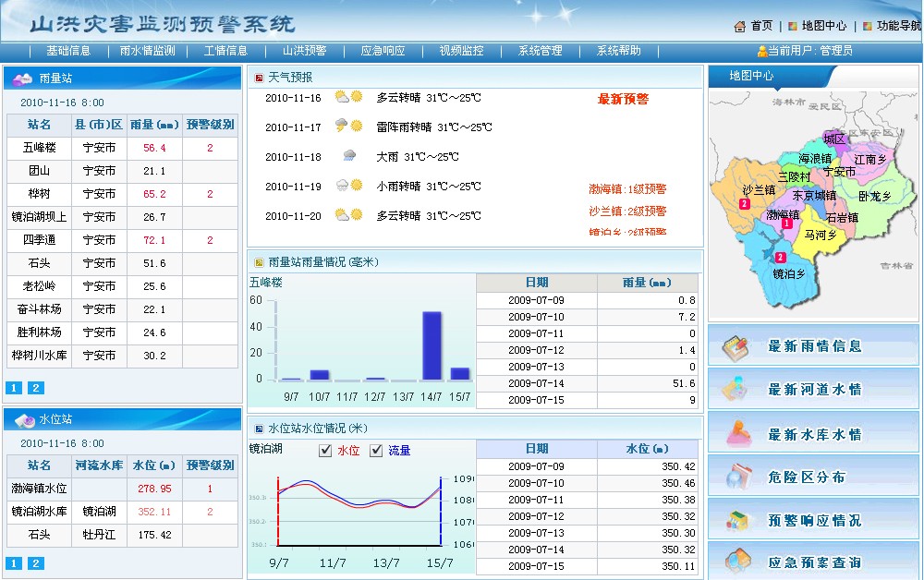Open 应急预案查询 panel icon
Screen dimensions: 924x580
coord(736,561)
